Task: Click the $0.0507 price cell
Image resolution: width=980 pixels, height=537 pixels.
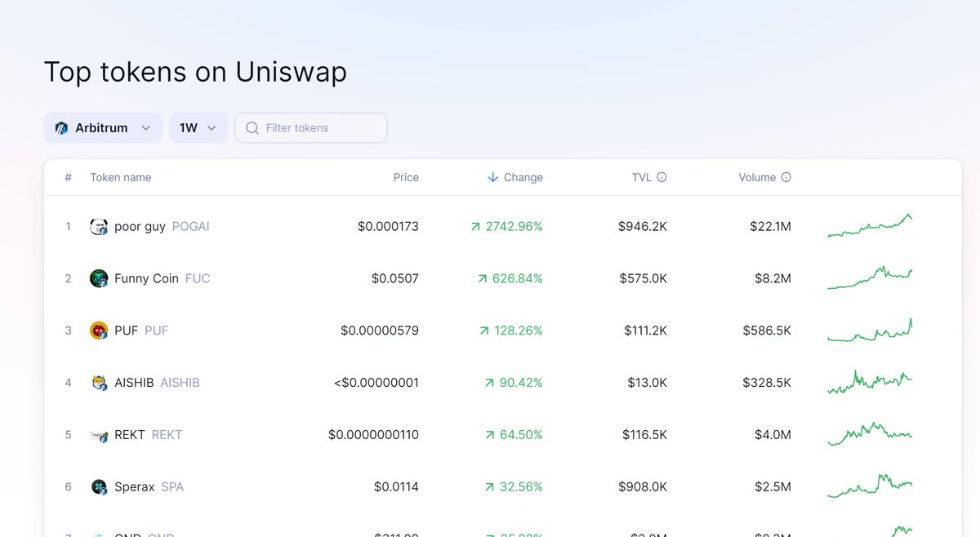Action: point(395,278)
